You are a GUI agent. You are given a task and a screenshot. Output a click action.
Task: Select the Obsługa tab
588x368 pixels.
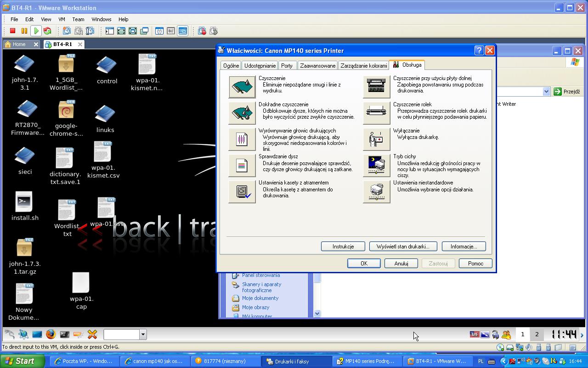click(407, 65)
